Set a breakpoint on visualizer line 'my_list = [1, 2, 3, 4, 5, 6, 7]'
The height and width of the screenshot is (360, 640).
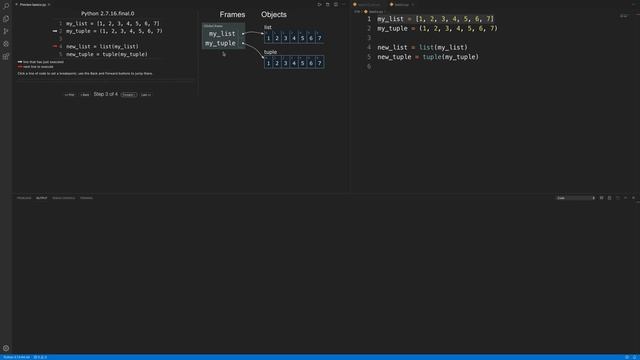click(113, 24)
